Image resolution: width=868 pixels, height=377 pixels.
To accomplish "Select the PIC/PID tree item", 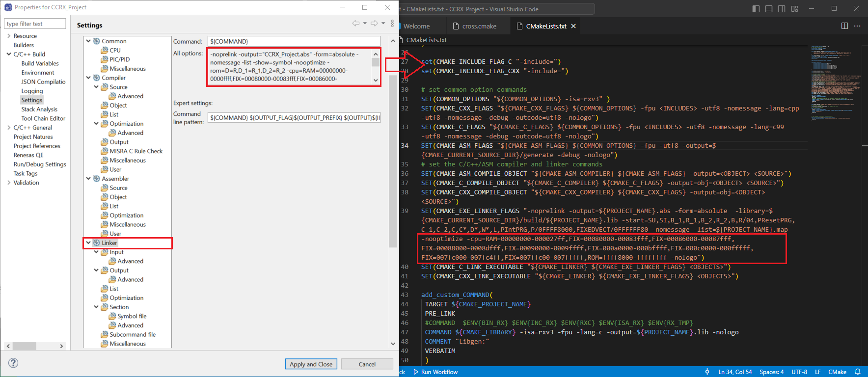I will (120, 59).
